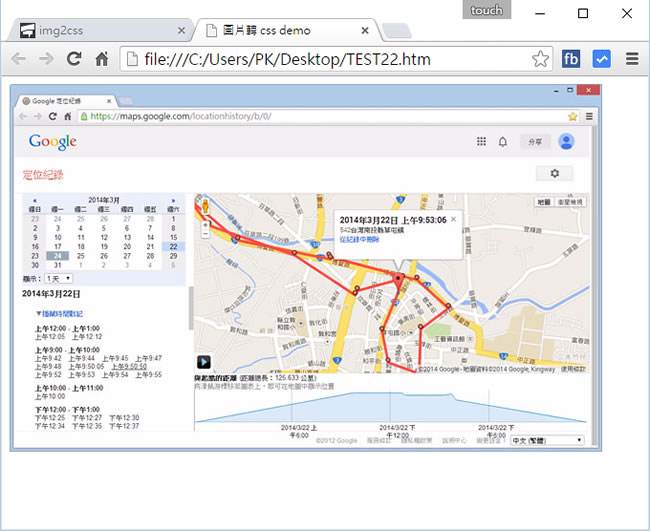The image size is (650, 532).
Task: Click the 上午9:42 timestamp
Action: point(48,358)
